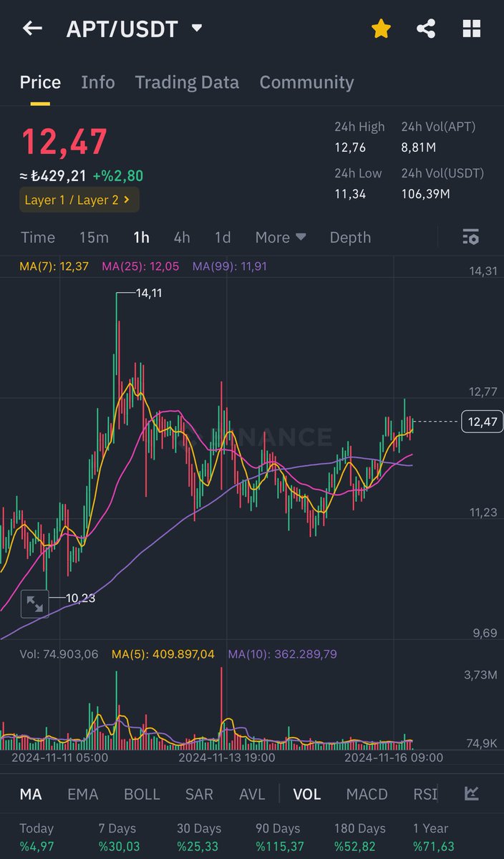Open the chart settings icon

tap(470, 237)
